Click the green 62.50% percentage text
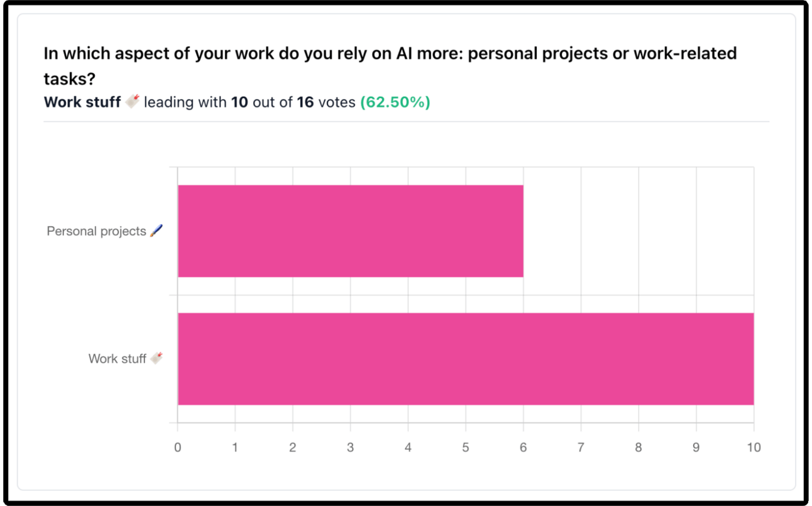Image resolution: width=812 pixels, height=506 pixels. click(x=395, y=102)
